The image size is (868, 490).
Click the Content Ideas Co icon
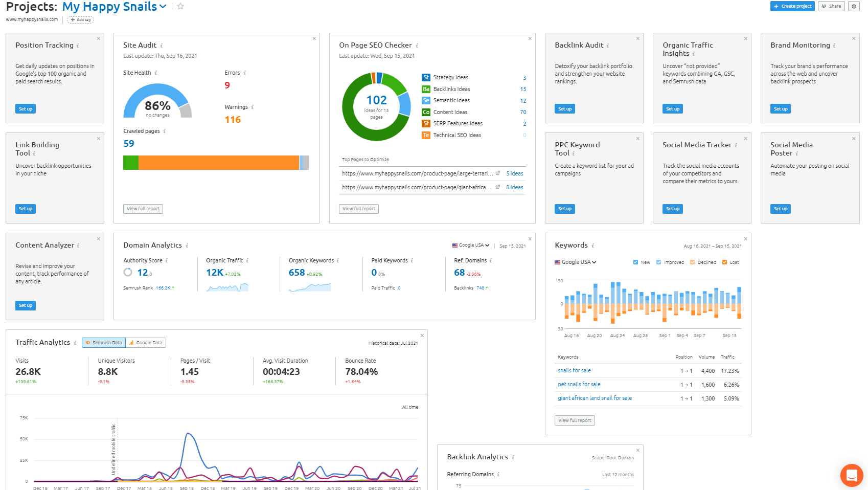point(426,112)
